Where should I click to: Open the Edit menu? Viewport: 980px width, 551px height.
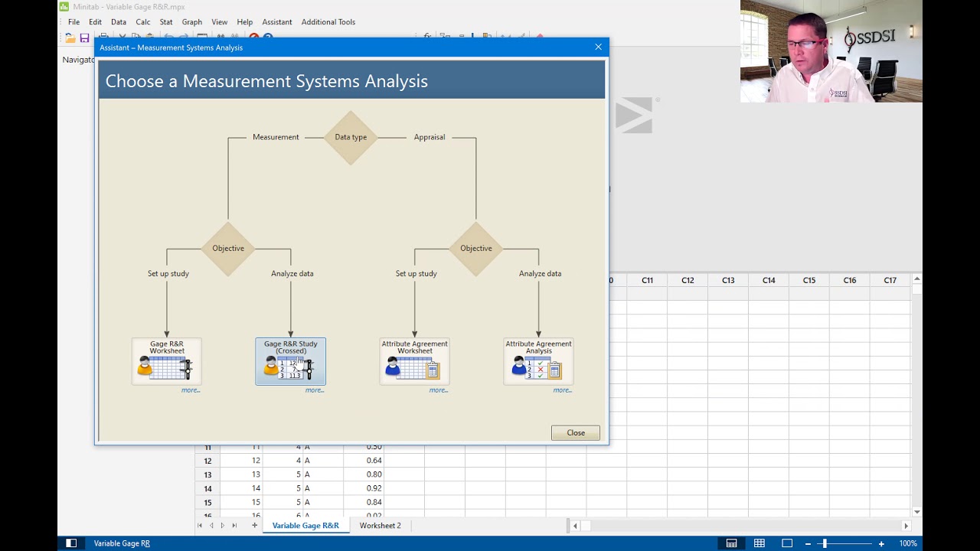tap(95, 22)
